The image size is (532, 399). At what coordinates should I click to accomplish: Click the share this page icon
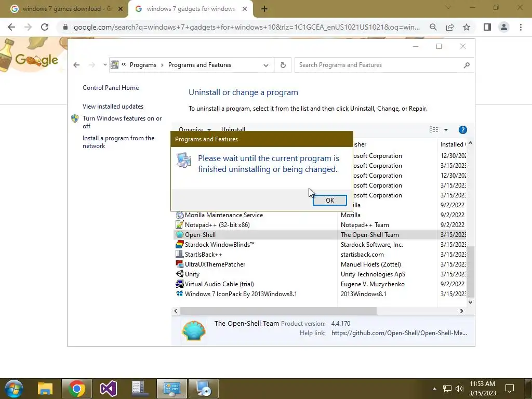tap(450, 27)
